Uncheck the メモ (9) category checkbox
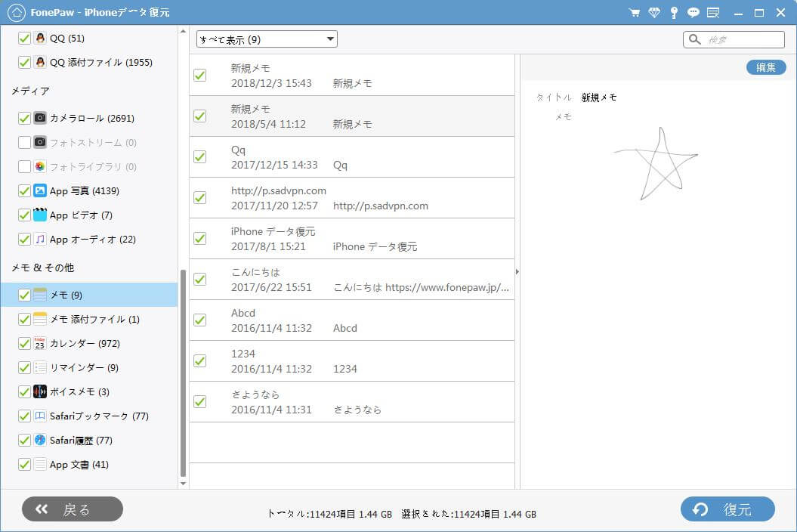Viewport: 797px width, 532px height. click(24, 295)
